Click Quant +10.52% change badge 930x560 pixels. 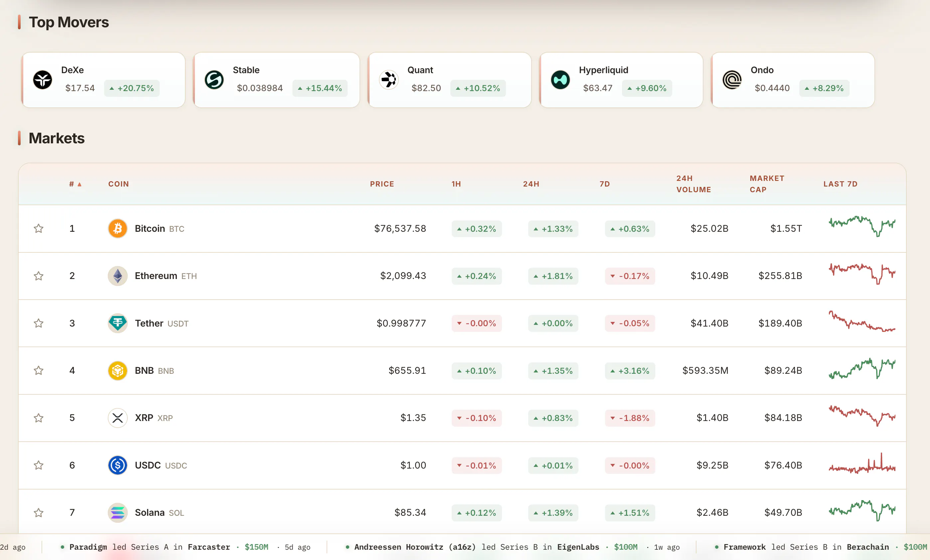tap(478, 88)
